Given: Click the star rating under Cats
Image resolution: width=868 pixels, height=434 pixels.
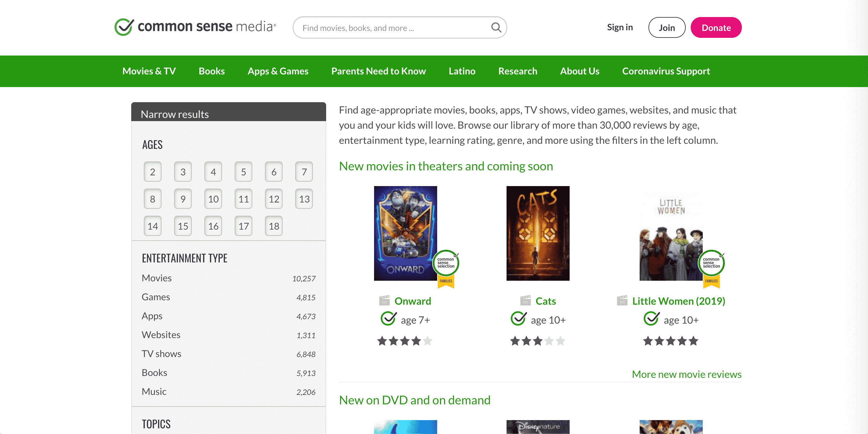Looking at the screenshot, I should coord(537,341).
